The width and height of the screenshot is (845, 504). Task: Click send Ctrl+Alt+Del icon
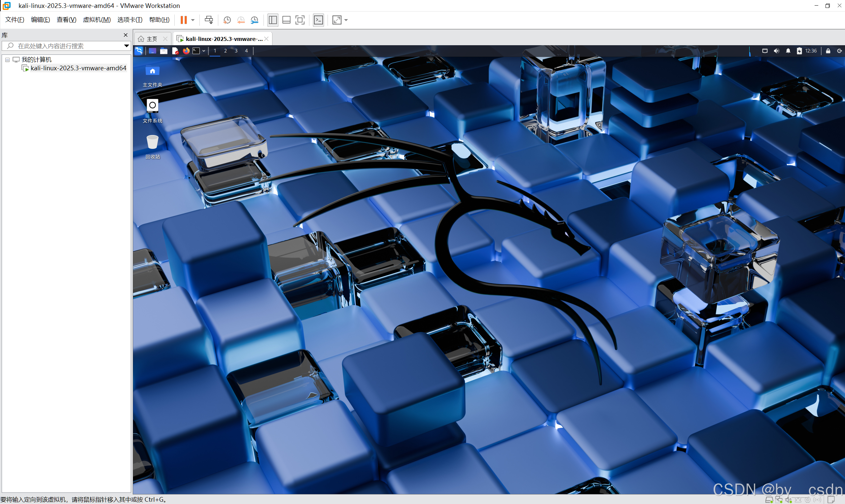click(209, 20)
